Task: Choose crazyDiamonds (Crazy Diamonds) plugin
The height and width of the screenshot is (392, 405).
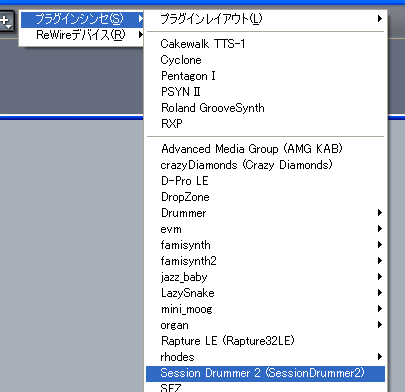Action: point(265,165)
